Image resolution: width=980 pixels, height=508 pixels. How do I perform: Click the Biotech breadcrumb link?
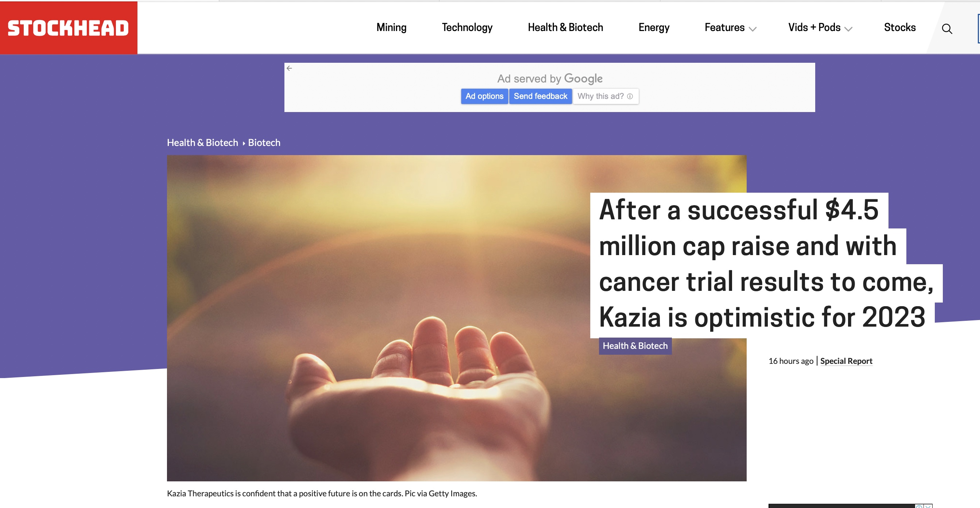pyautogui.click(x=264, y=143)
